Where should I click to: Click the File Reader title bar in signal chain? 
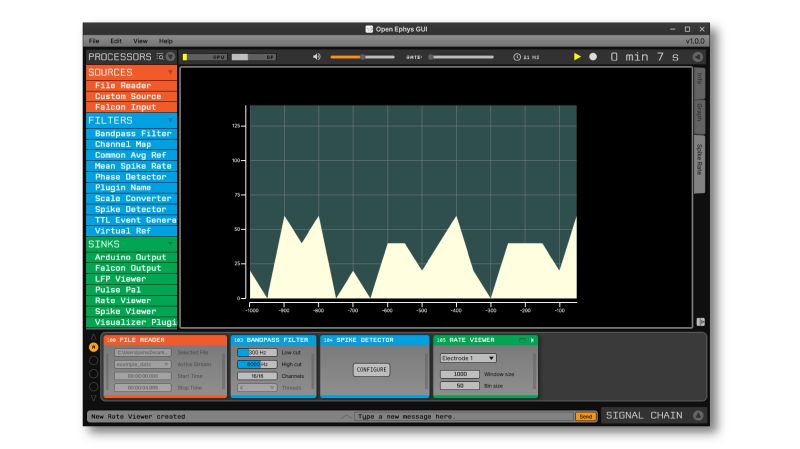165,340
